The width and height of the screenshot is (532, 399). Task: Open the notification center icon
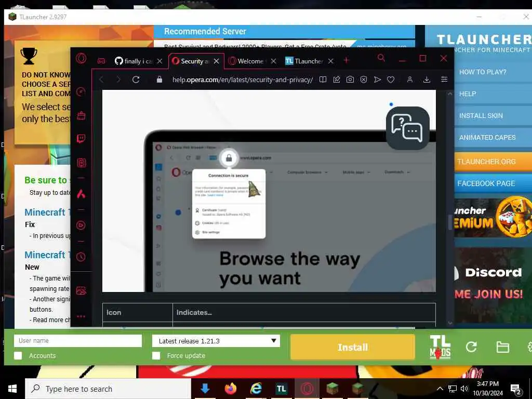point(516,389)
